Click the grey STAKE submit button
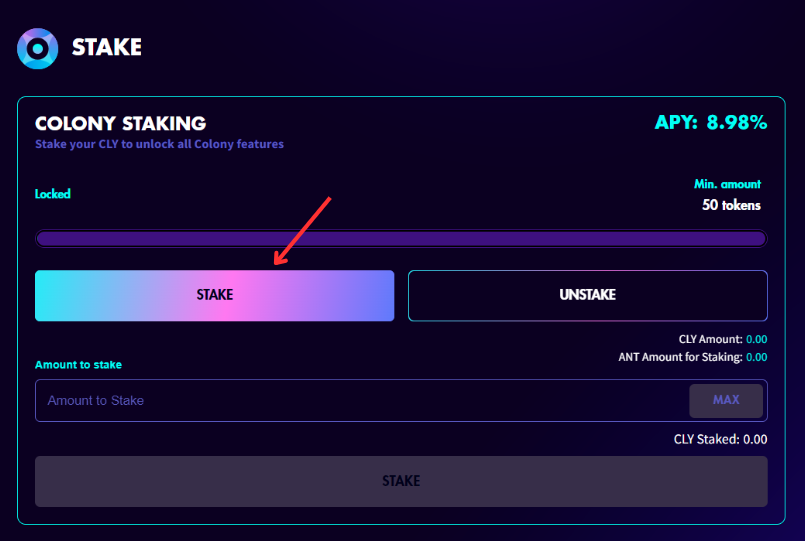The height and width of the screenshot is (541, 805). pos(401,481)
